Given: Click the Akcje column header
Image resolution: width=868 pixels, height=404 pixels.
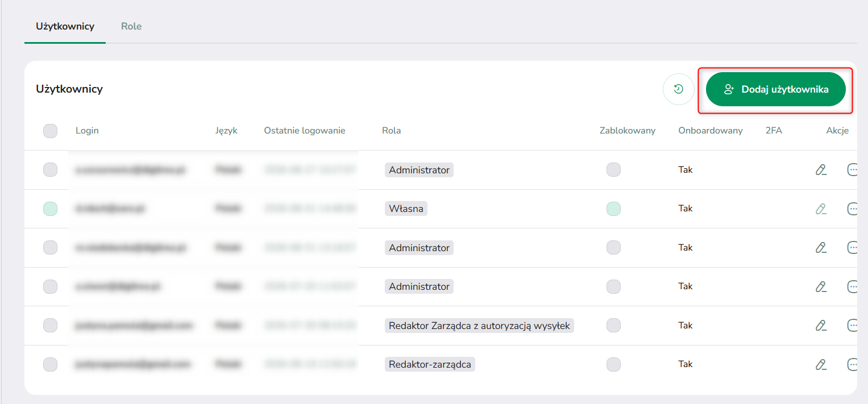Looking at the screenshot, I should coord(837,131).
